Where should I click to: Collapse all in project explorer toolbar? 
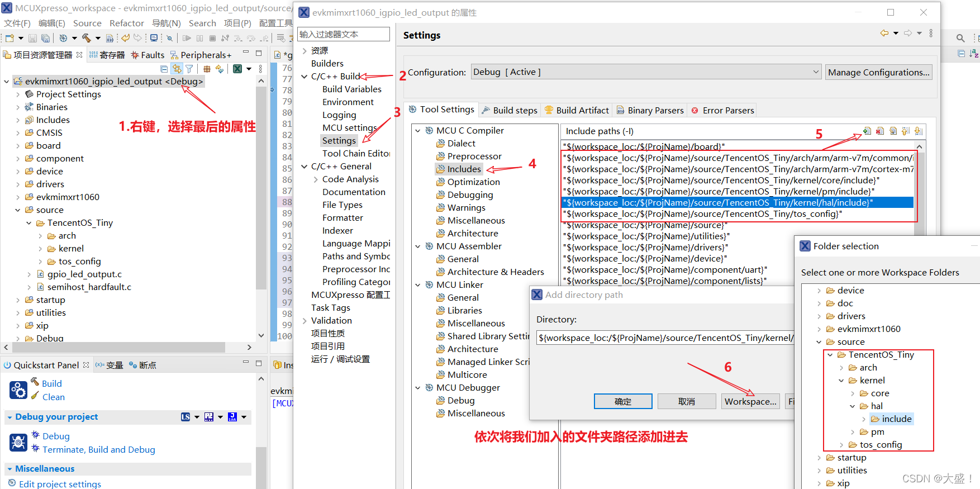coord(164,69)
